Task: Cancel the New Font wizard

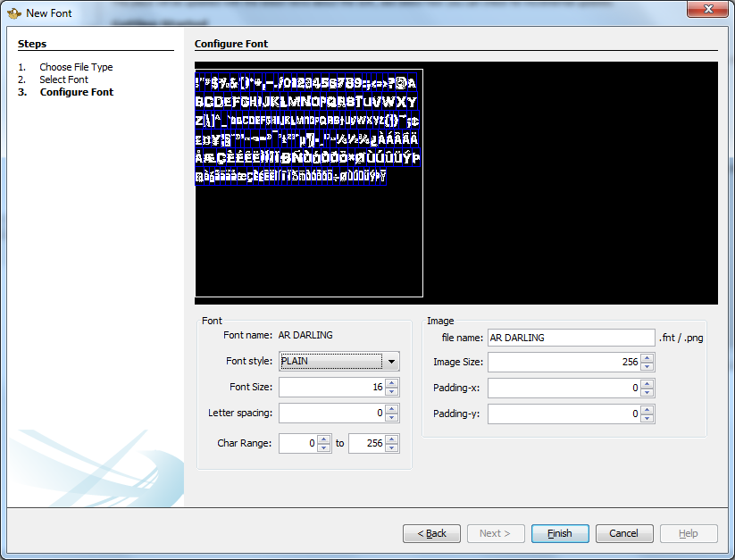Action: [624, 533]
